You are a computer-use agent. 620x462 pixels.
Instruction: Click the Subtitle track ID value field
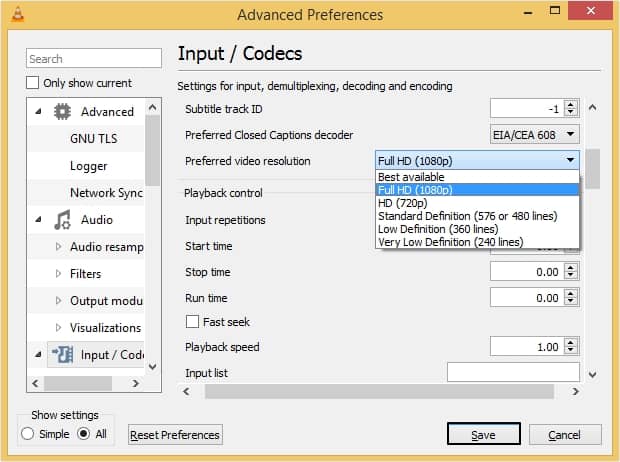pos(526,108)
